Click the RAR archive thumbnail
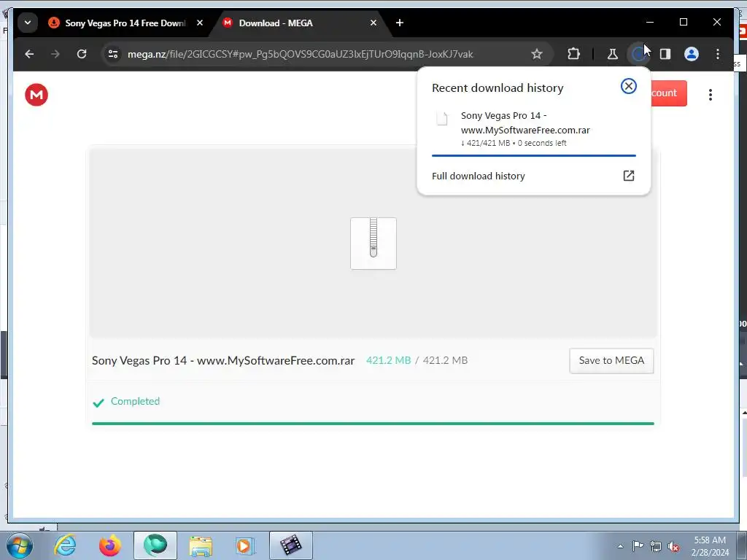Viewport: 747px width, 560px height. point(373,244)
